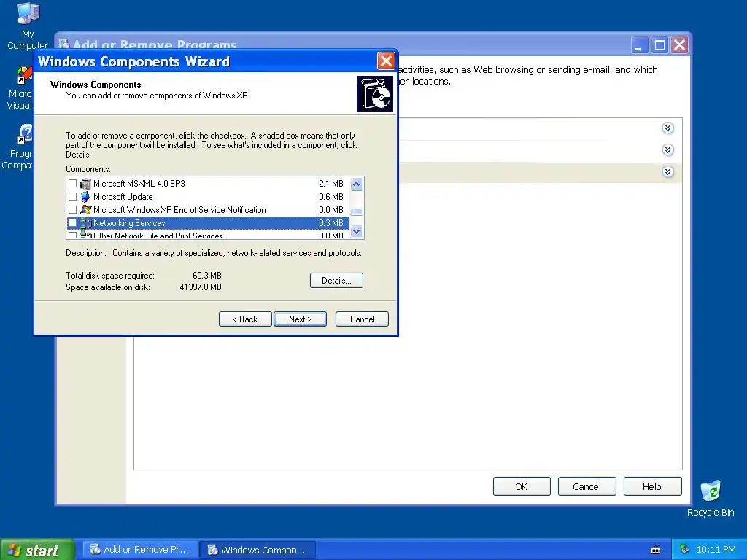
Task: Switch to the Windows Components taskbar button
Action: (258, 550)
